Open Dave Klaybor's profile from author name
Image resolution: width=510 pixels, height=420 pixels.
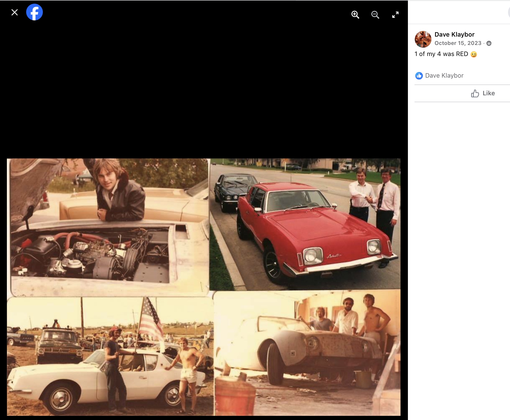(x=454, y=34)
